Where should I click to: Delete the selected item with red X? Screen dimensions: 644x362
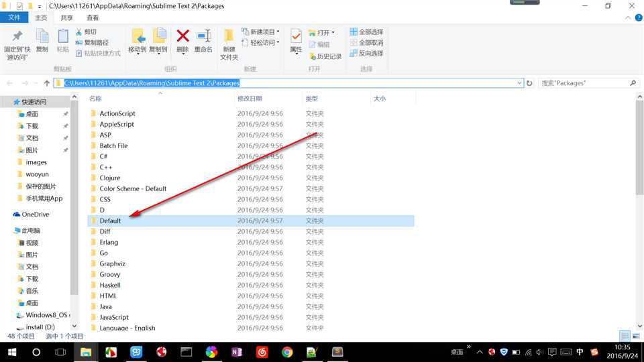[x=182, y=41]
